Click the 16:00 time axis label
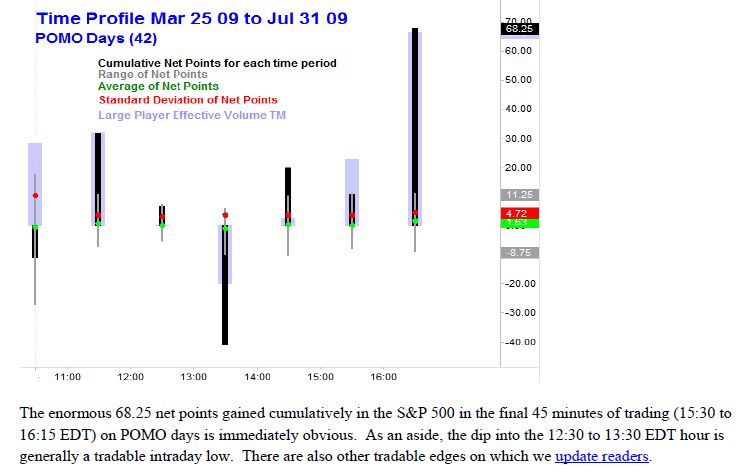Image resolution: width=748 pixels, height=473 pixels. [x=383, y=377]
